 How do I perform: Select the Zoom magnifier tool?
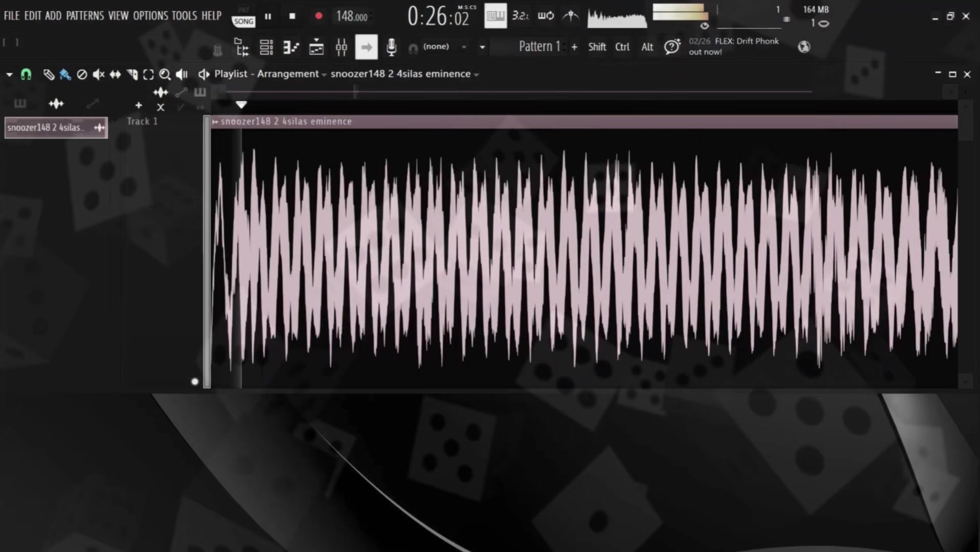pos(165,75)
